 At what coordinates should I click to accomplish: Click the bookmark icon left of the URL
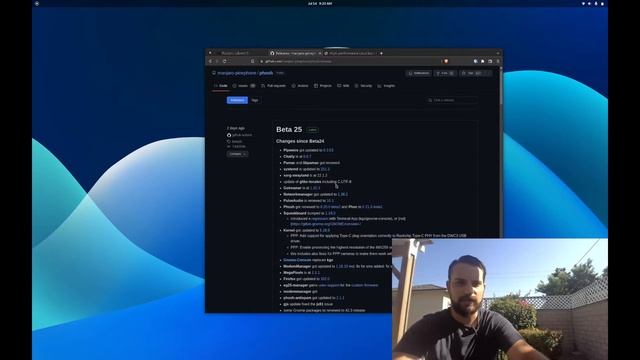click(252, 61)
